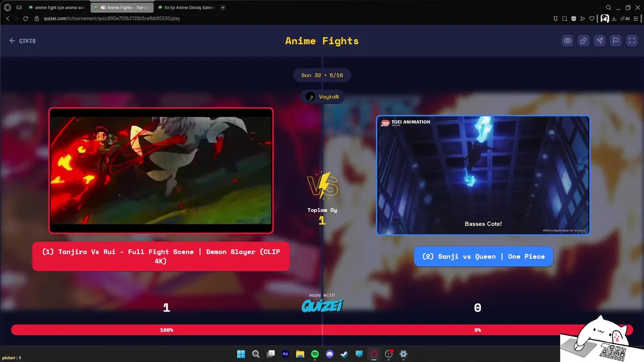644x362 pixels.
Task: Click the profile avatar extension icon
Action: [605, 19]
